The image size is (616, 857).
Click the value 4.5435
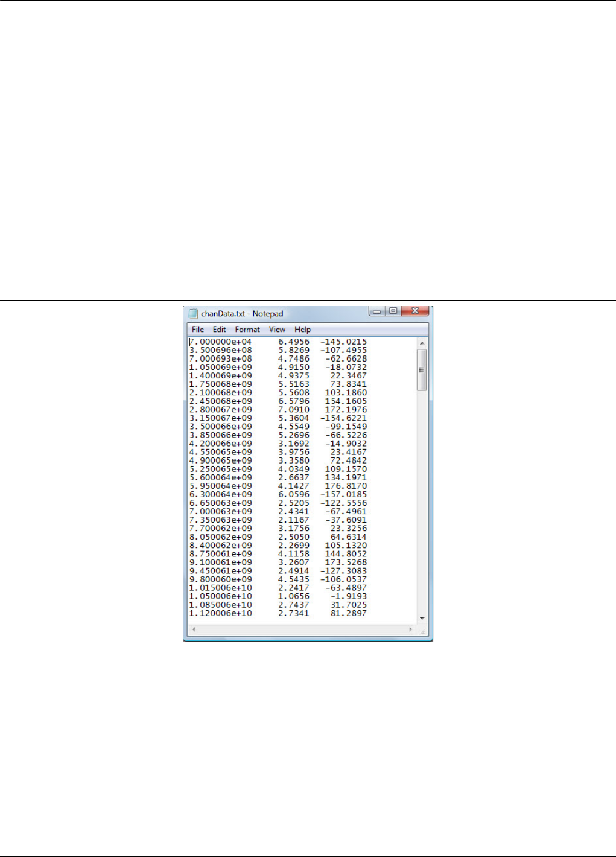pos(294,578)
